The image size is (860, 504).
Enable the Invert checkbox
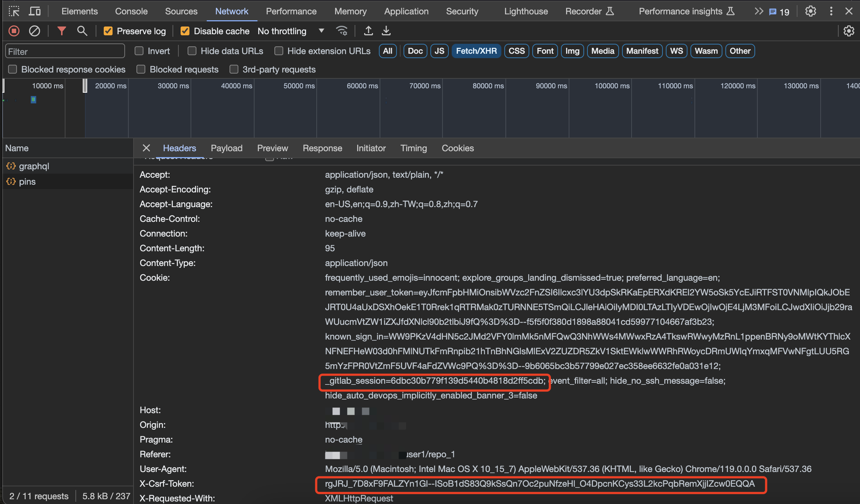point(139,51)
